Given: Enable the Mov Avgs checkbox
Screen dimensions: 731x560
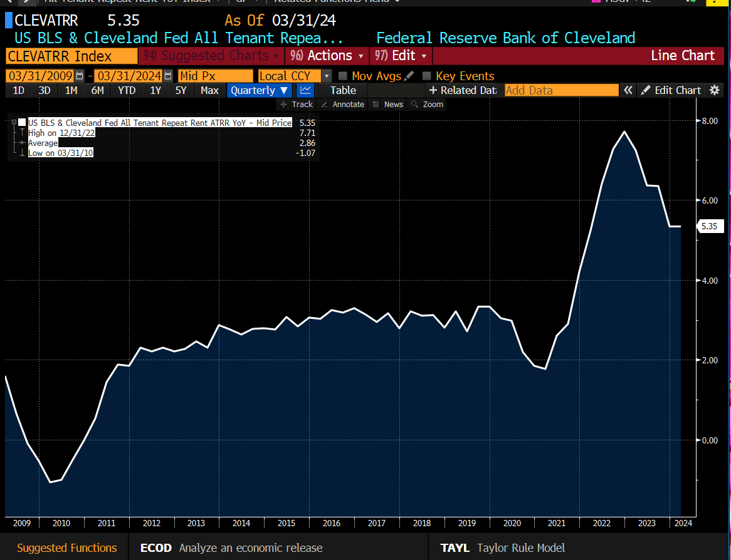Looking at the screenshot, I should click(x=343, y=76).
